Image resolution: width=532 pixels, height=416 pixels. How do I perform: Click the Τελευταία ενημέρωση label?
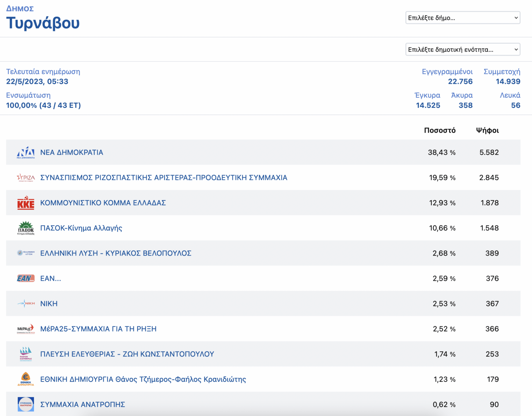pos(43,71)
